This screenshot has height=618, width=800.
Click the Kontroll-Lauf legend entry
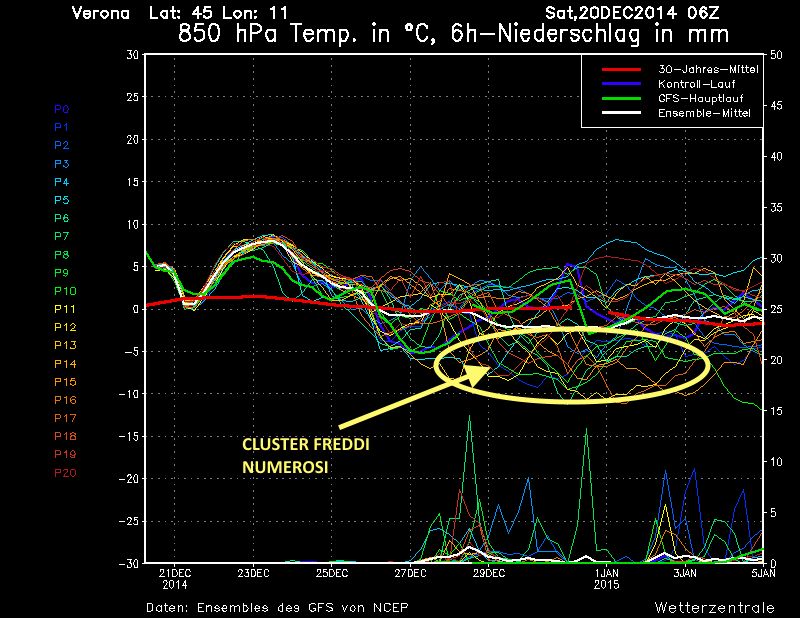[x=696, y=84]
